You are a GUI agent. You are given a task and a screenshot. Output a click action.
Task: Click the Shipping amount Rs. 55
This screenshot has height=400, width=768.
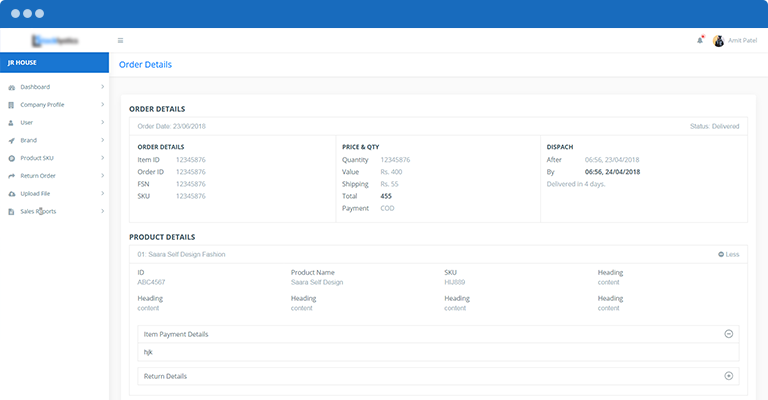pyautogui.click(x=389, y=184)
